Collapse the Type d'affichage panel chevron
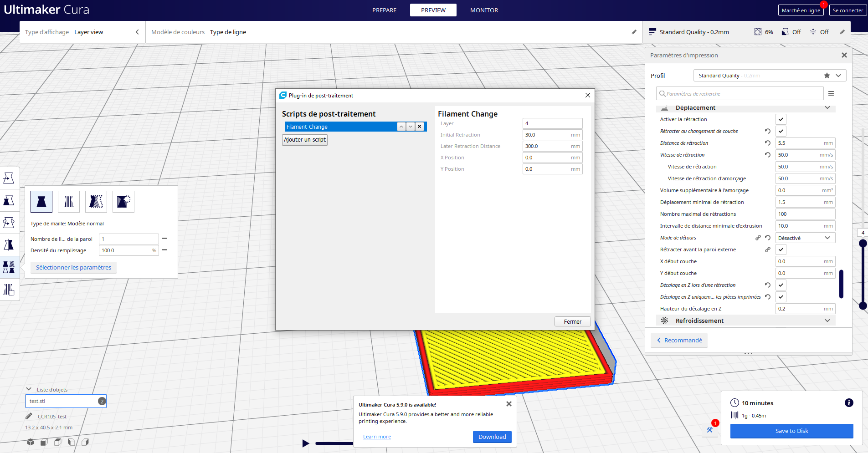This screenshot has height=453, width=868. pyautogui.click(x=137, y=32)
